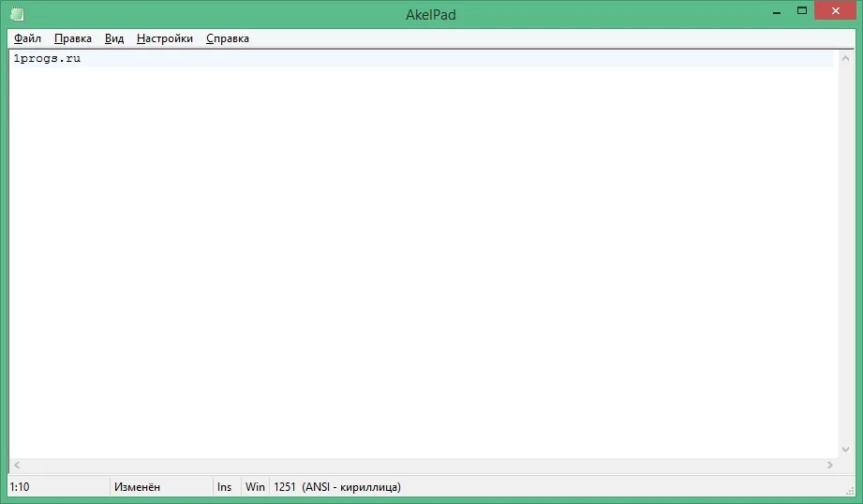Click the window resize grip in status bar
Viewport: 863px width, 504px height.
tap(849, 490)
